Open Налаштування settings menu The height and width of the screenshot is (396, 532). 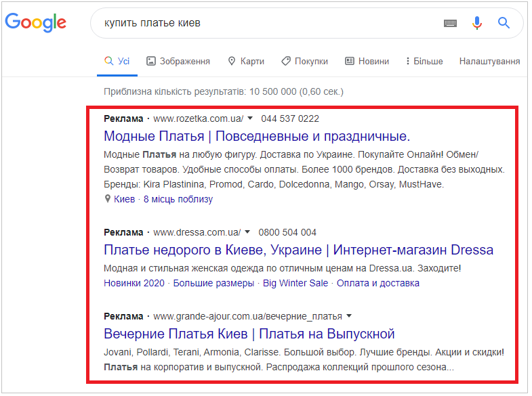pos(489,62)
